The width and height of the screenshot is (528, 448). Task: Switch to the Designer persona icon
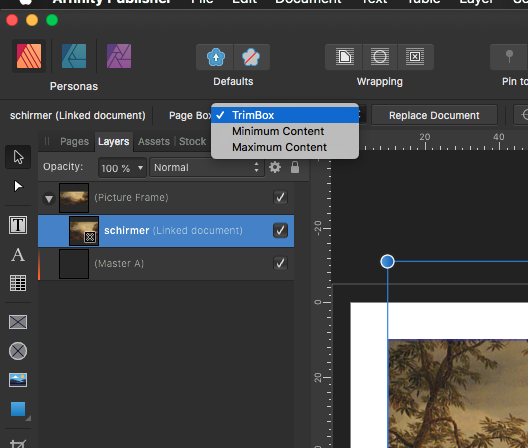[74, 56]
